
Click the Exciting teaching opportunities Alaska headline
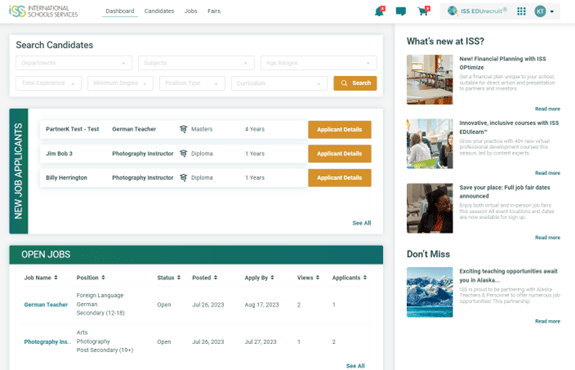pos(509,276)
